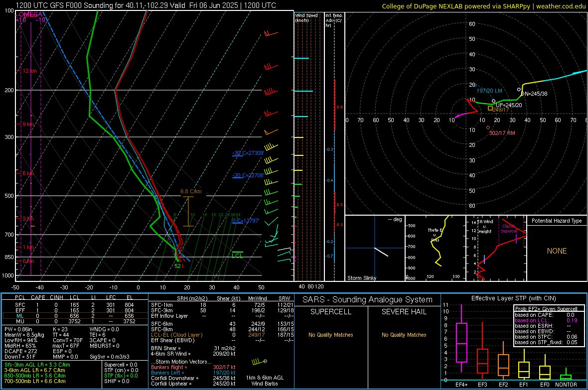588x390 pixels.
Task: Click the PW = 0.86in value
Action: click(19, 329)
